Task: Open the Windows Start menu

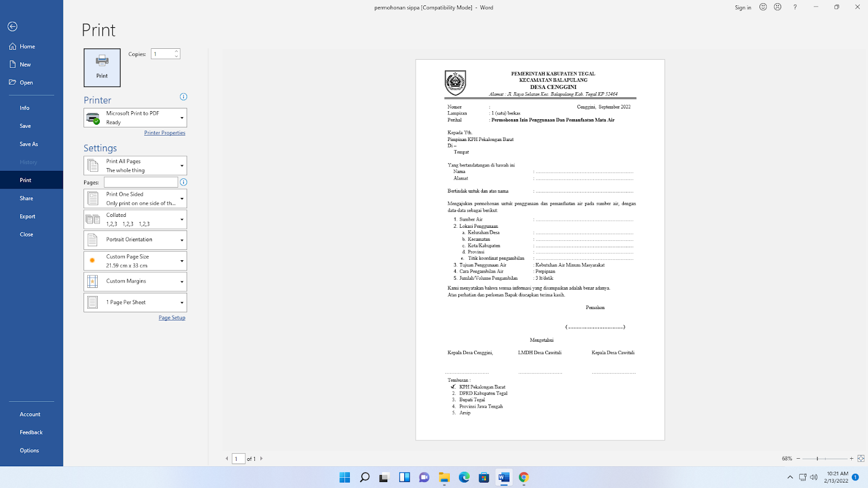Action: tap(344, 477)
